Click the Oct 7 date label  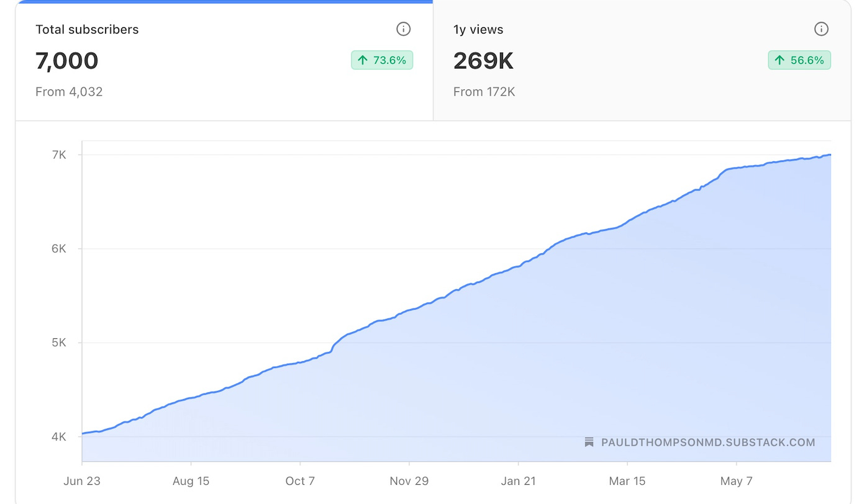300,481
